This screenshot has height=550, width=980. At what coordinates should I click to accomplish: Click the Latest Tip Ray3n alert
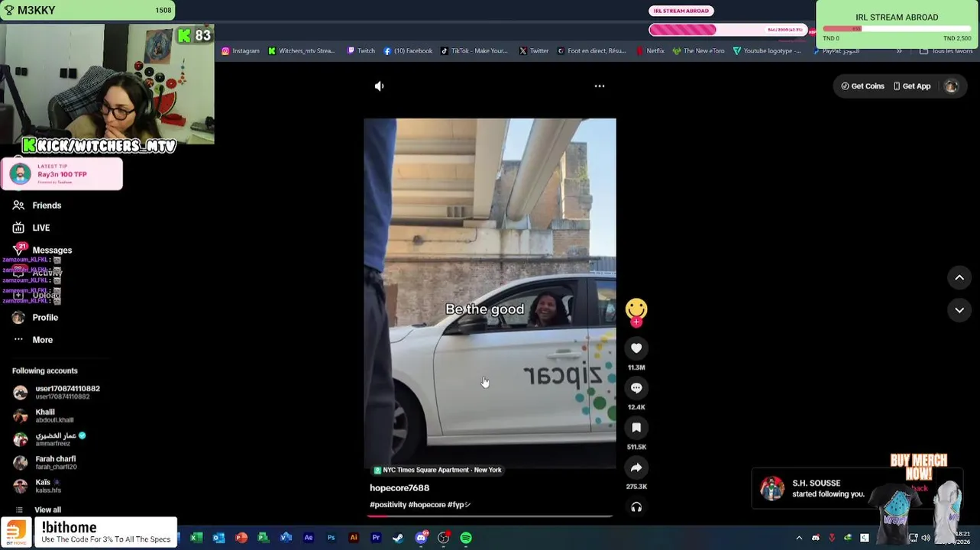coord(61,174)
